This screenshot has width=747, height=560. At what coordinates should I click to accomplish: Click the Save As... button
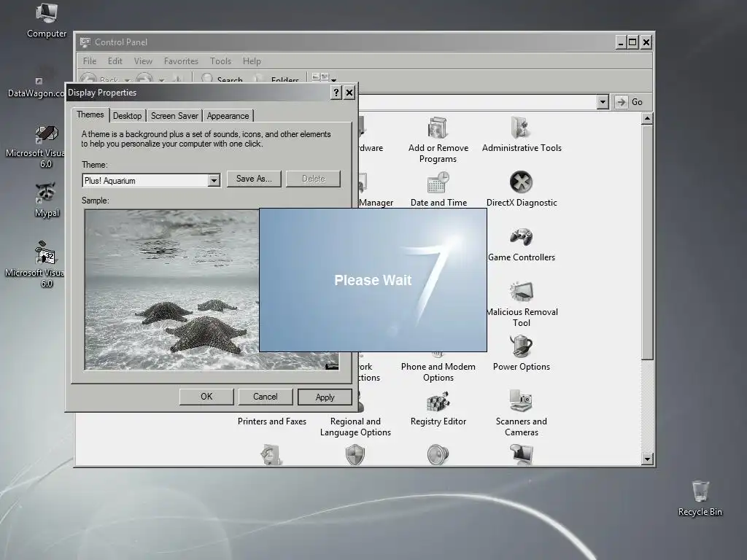[254, 179]
